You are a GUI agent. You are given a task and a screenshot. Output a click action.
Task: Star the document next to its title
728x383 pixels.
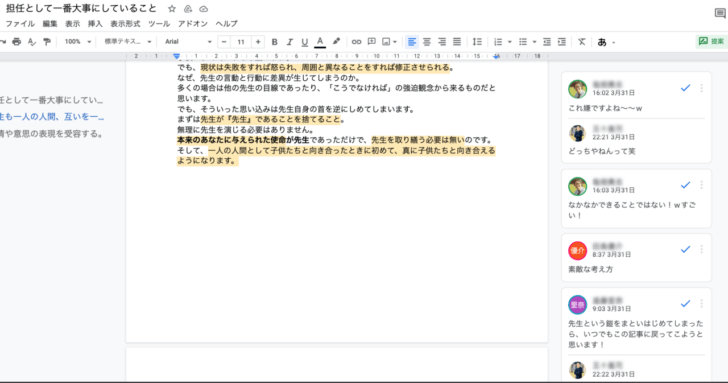click(x=172, y=9)
